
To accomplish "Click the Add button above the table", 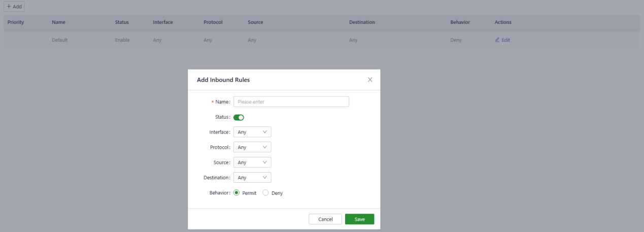I will [x=14, y=7].
